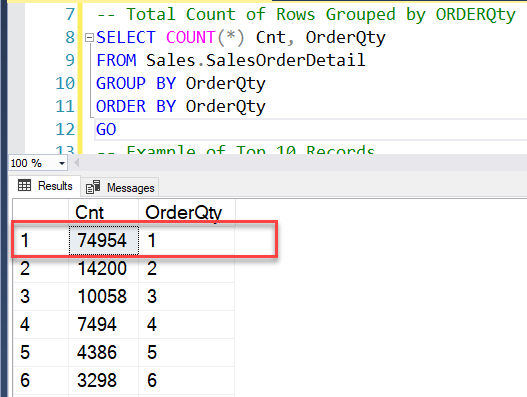
Task: Click the OrderQty cell with value 1
Action: 187,240
